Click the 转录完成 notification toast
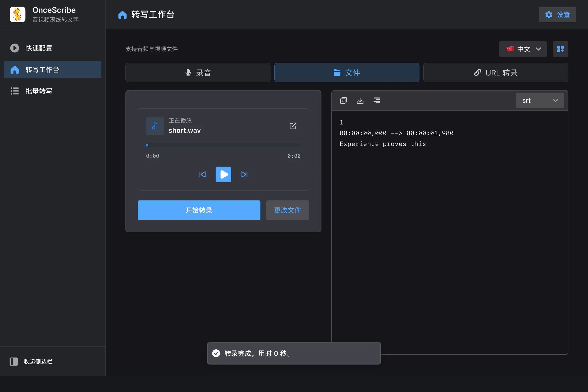 [294, 353]
